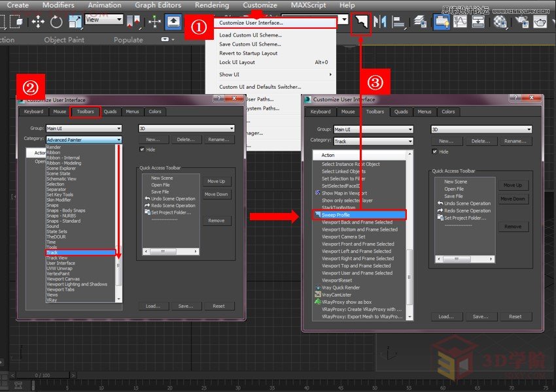Viewport: 556px width, 392px height.
Task: Click Rename... button in right dialog
Action: (x=515, y=141)
